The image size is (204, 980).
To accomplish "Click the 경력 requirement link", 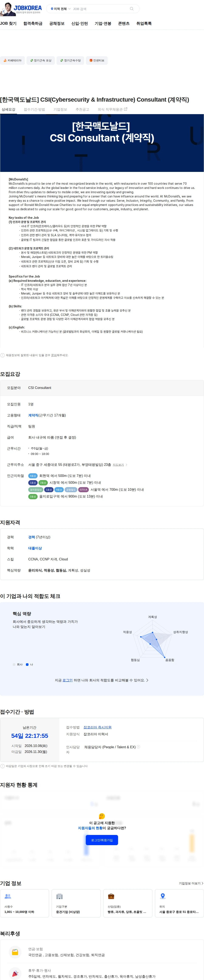I will coord(31,537).
